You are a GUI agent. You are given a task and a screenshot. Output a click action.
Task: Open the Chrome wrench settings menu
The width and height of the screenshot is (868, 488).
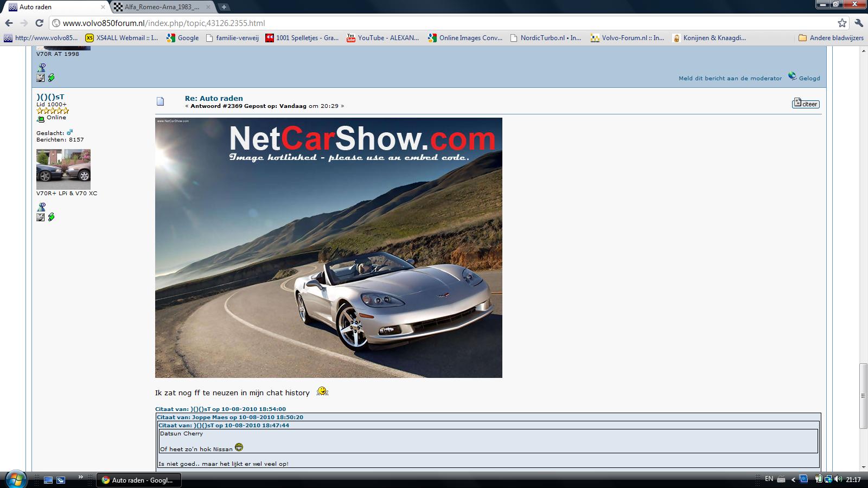coord(858,23)
